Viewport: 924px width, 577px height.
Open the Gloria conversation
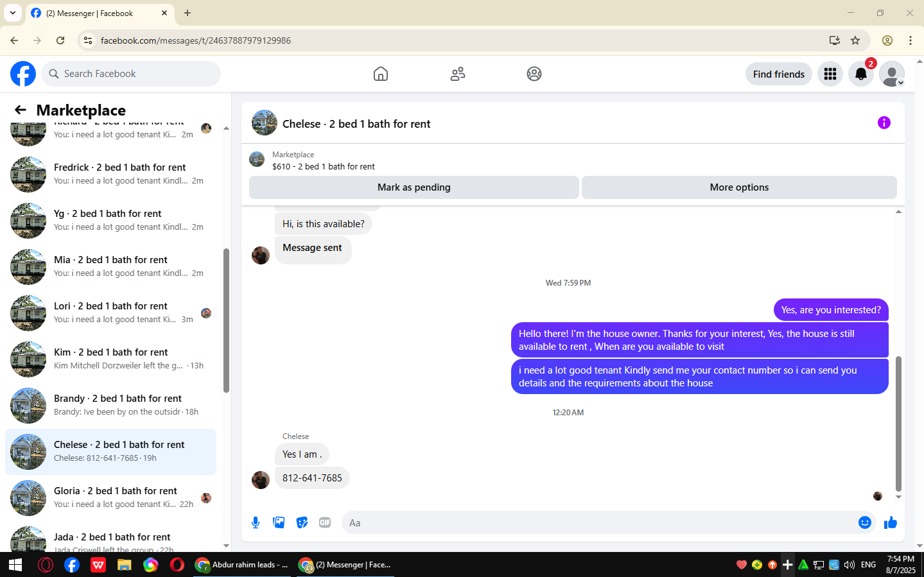coord(110,498)
